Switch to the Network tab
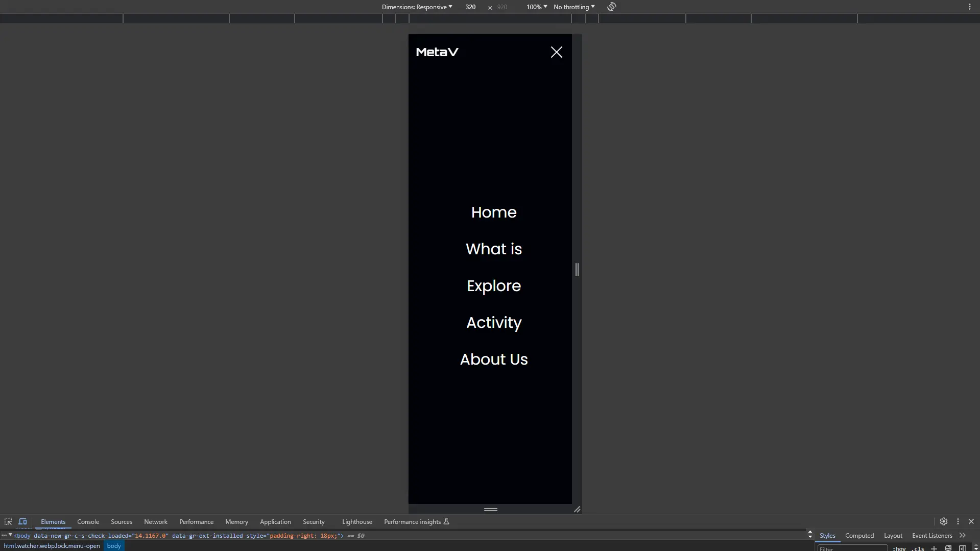 point(156,522)
